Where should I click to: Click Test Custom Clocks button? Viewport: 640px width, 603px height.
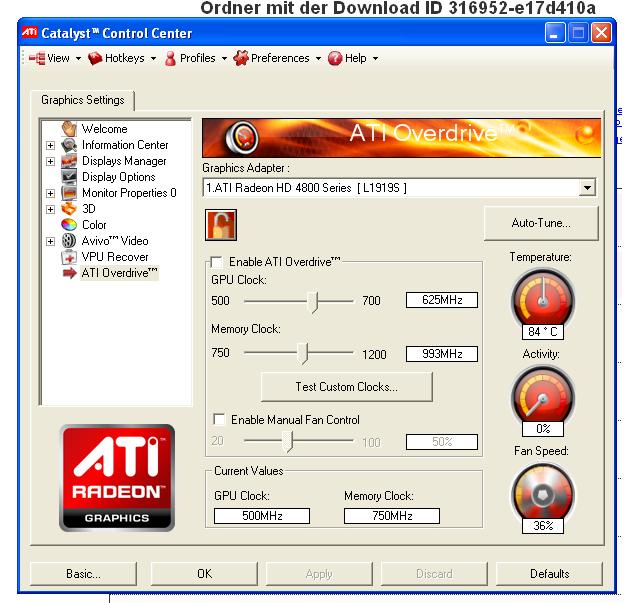click(x=347, y=387)
